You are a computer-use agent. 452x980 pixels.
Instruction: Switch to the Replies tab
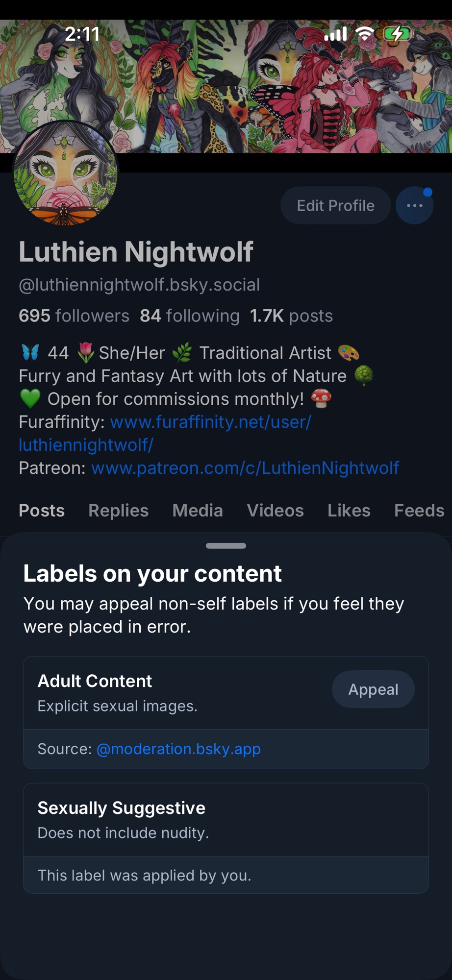click(118, 511)
